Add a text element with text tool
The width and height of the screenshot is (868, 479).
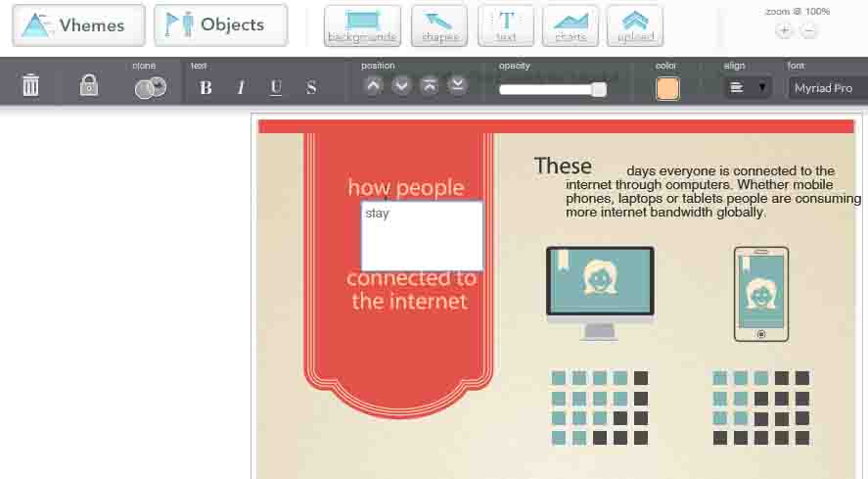point(506,25)
